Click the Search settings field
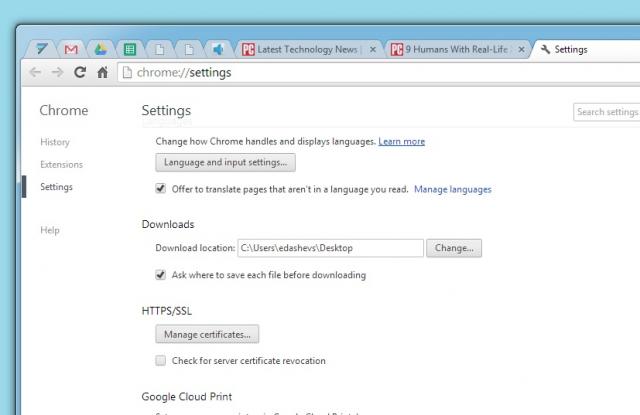Viewport: 640px width, 415px height. 606,112
